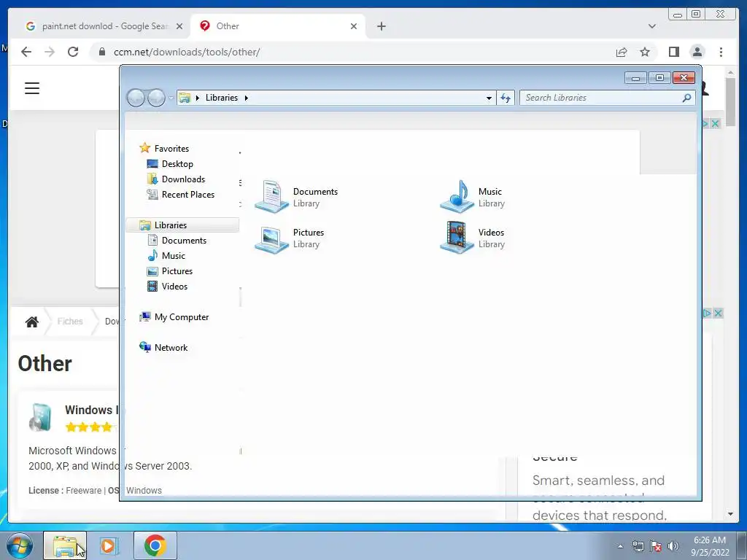Click Fiches breadcrumb link on webpage
The image size is (747, 560).
(x=70, y=322)
